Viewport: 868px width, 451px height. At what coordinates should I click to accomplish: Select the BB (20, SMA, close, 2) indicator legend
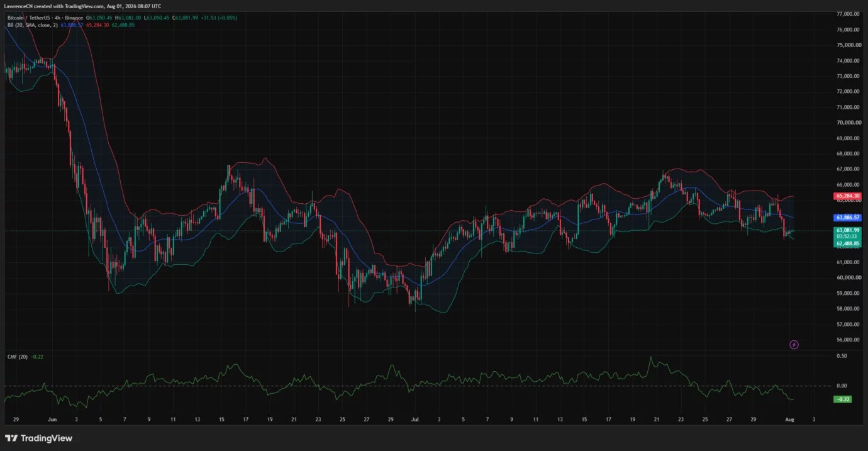click(x=33, y=25)
